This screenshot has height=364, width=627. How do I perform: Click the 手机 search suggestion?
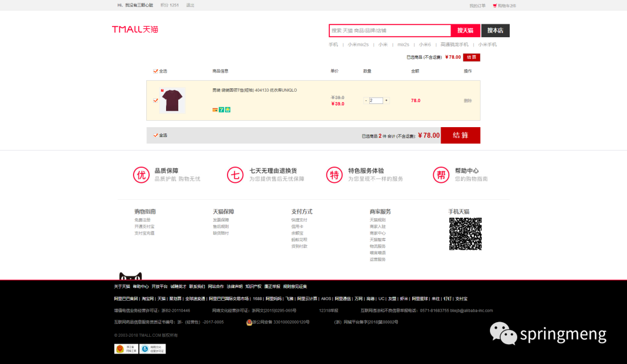[x=333, y=44]
